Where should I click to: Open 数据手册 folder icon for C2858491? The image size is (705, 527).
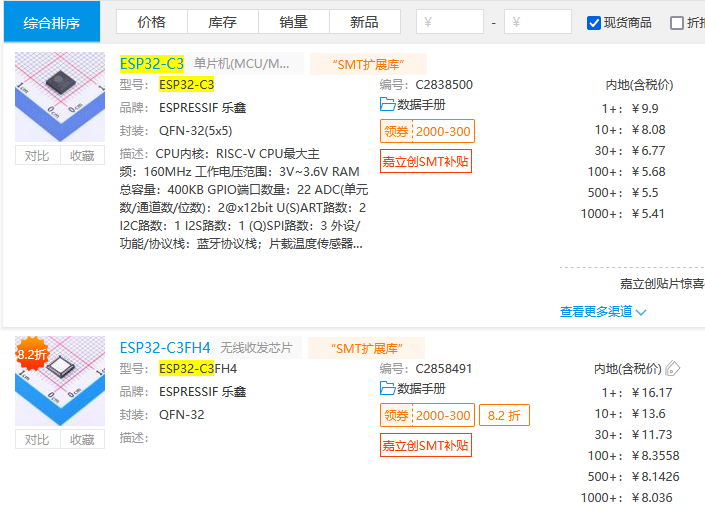click(387, 388)
